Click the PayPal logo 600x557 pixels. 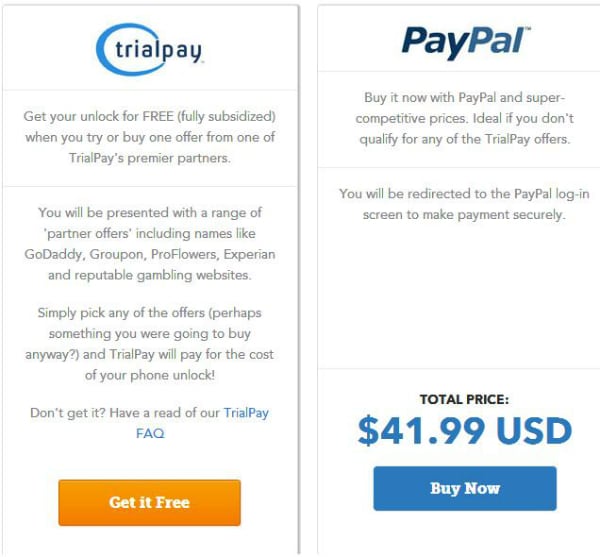[466, 43]
